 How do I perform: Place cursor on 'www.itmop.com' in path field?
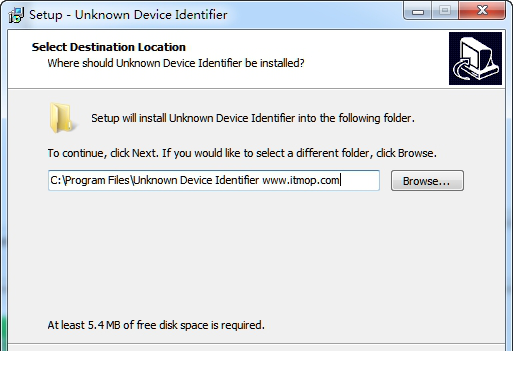tap(301, 180)
